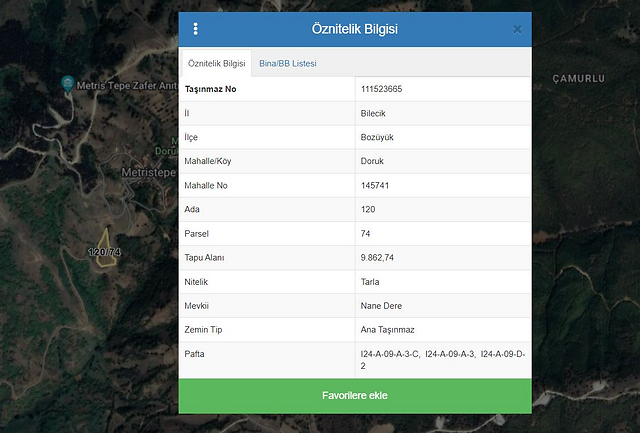Click the Metris Tepe Zafer Anıtı map pin

67,83
